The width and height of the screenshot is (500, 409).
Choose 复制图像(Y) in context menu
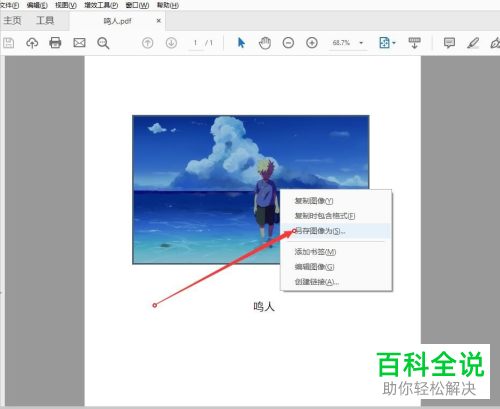[336, 201]
